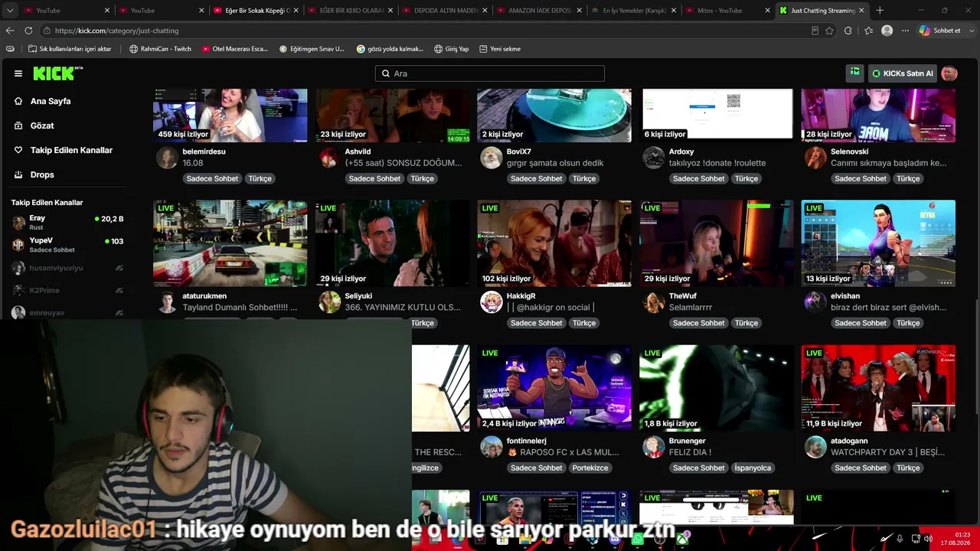Reload the Kick page
Viewport: 980px width, 551px height.
[28, 31]
